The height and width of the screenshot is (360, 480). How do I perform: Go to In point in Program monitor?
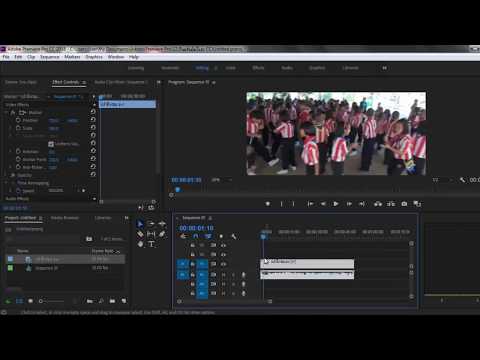[310, 204]
